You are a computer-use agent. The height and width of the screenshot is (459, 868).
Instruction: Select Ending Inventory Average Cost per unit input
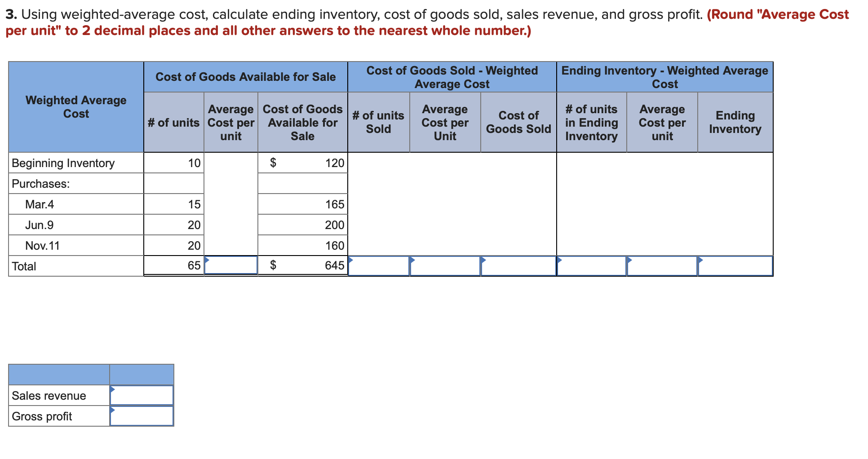click(x=662, y=266)
